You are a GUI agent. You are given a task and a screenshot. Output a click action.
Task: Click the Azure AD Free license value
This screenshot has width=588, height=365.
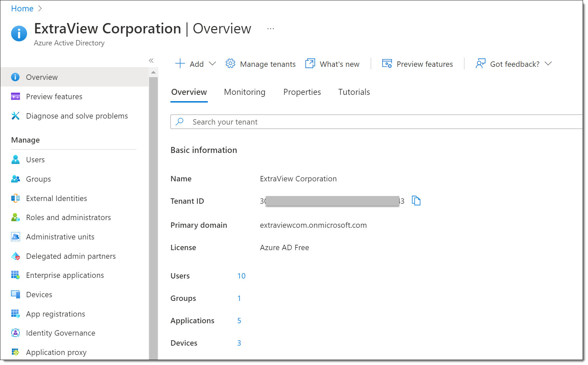284,248
